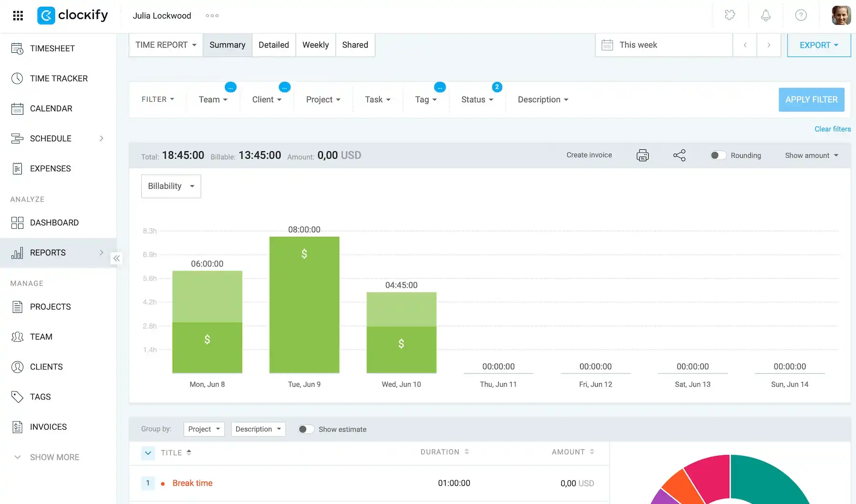Open the Billability dropdown
This screenshot has width=856, height=504.
point(171,186)
